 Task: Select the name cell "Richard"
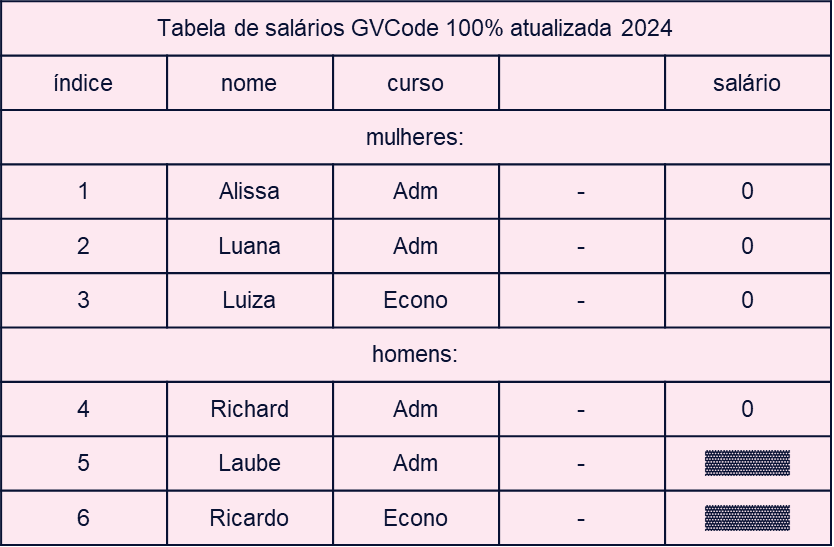(249, 409)
